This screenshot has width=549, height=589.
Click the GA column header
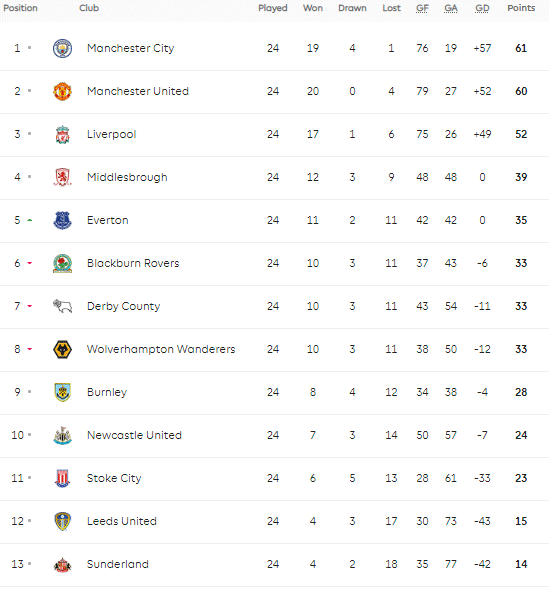point(451,8)
